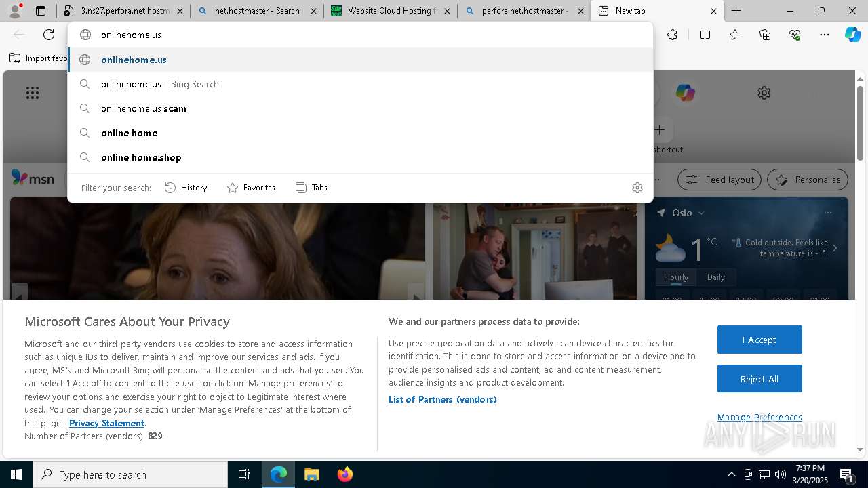This screenshot has height=488, width=868.
Task: Open Task View on the taskbar
Action: tap(244, 474)
